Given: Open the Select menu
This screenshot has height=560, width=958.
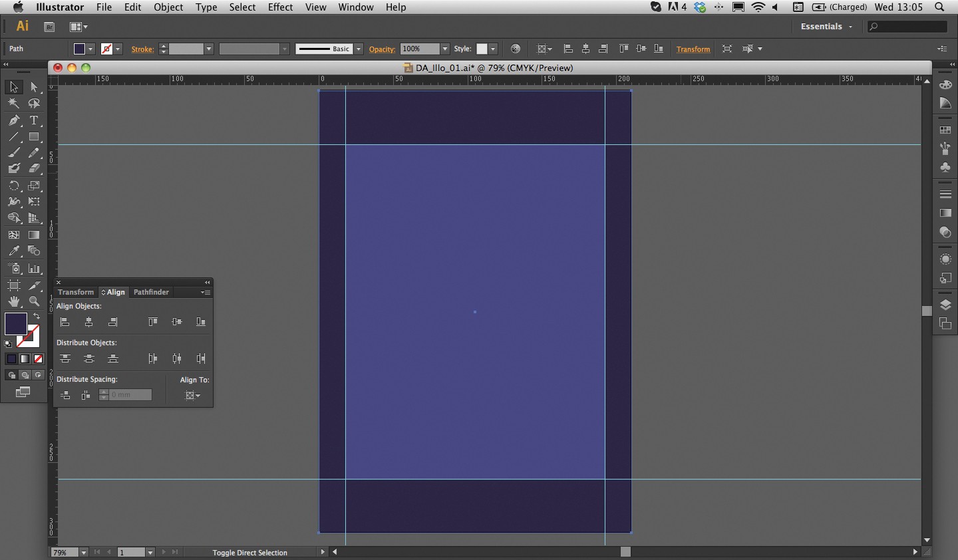Looking at the screenshot, I should (x=242, y=7).
